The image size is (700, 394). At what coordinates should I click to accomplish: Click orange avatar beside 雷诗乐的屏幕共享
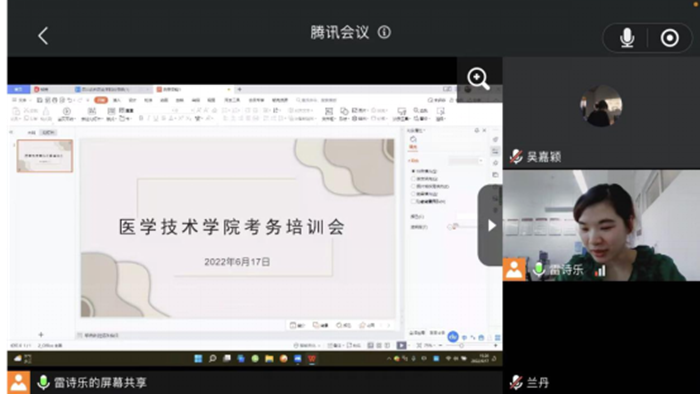click(x=19, y=382)
